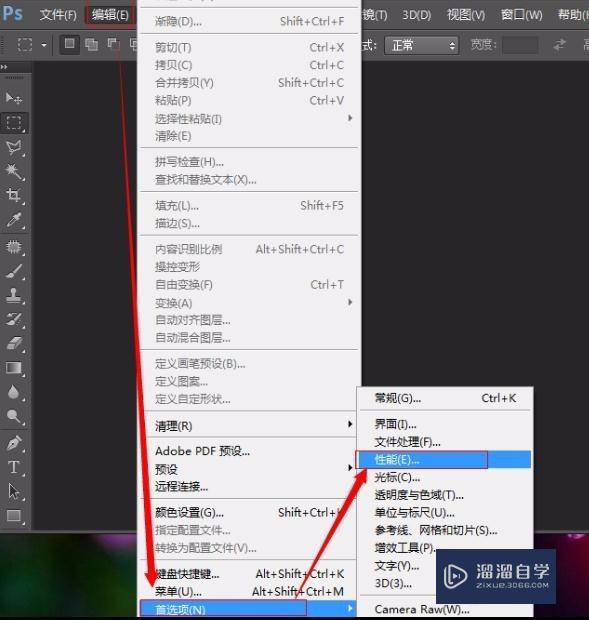Select the Rectangular Marquee tool
The width and height of the screenshot is (589, 620).
point(14,123)
